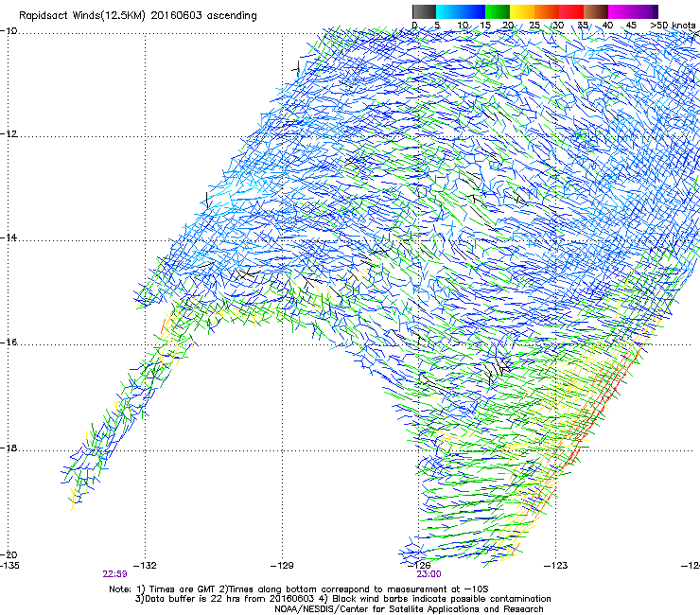Select the Rapidscat Winds title text
The image size is (700, 615).
[x=137, y=16]
